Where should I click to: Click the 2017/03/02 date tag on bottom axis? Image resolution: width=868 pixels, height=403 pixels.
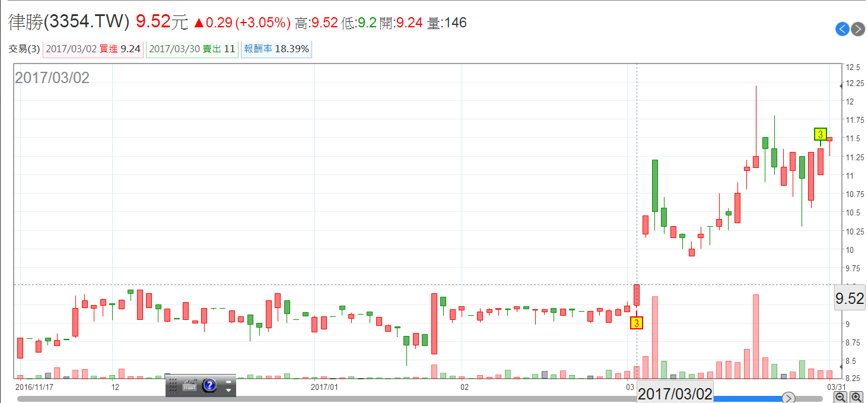pyautogui.click(x=675, y=394)
